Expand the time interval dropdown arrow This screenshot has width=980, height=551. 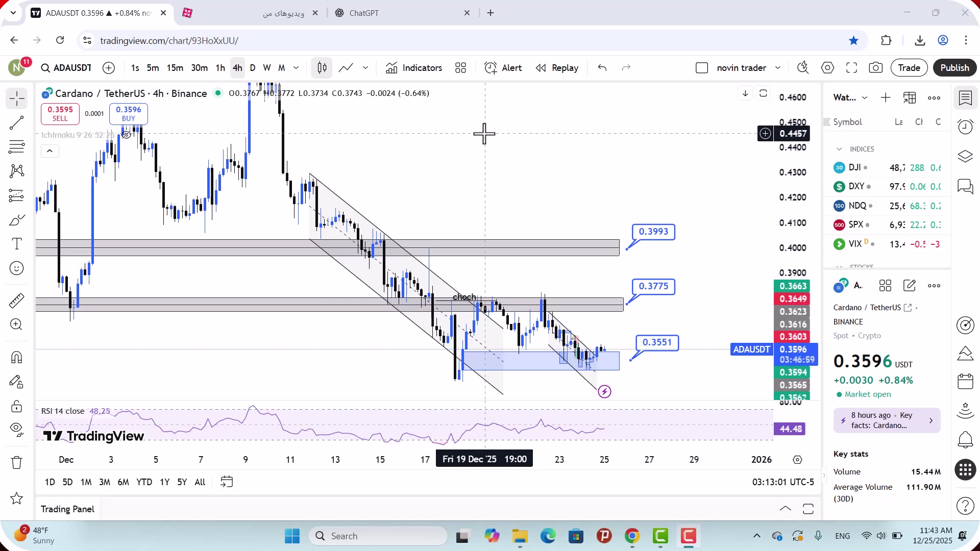click(296, 68)
